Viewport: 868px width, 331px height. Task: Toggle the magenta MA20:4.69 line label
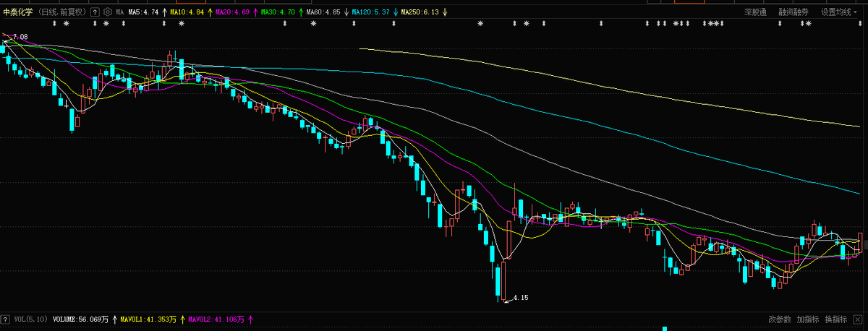point(233,12)
